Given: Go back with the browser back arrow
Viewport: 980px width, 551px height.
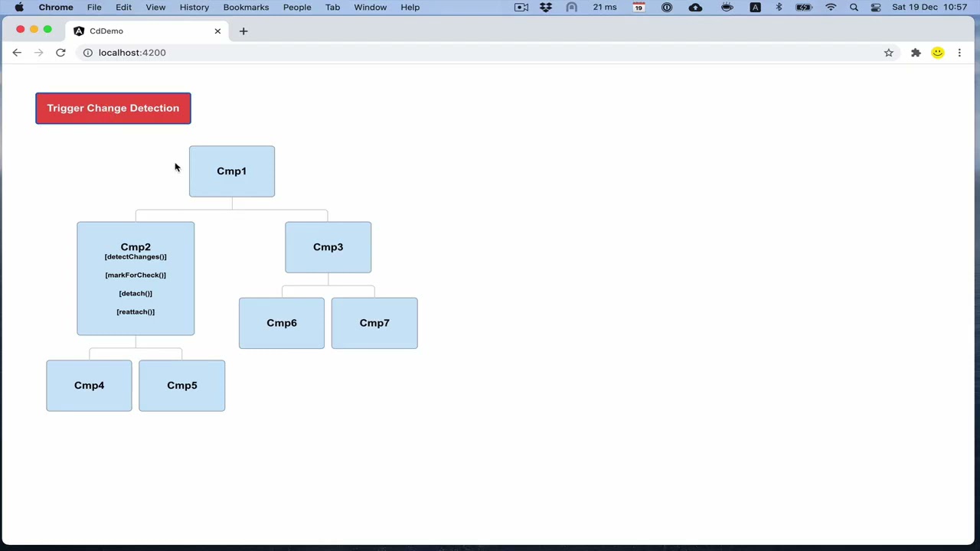Looking at the screenshot, I should point(17,53).
